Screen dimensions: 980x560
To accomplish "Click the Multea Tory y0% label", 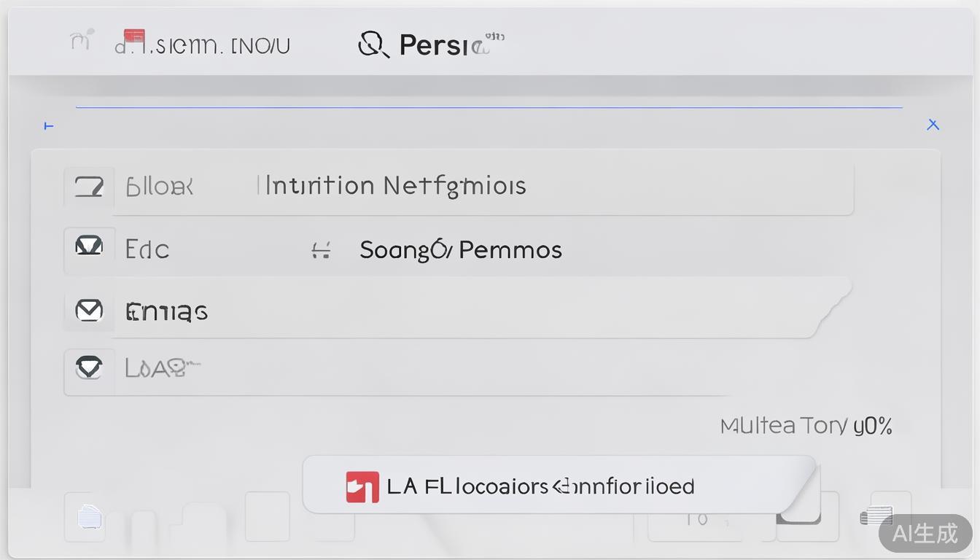I will tap(806, 426).
